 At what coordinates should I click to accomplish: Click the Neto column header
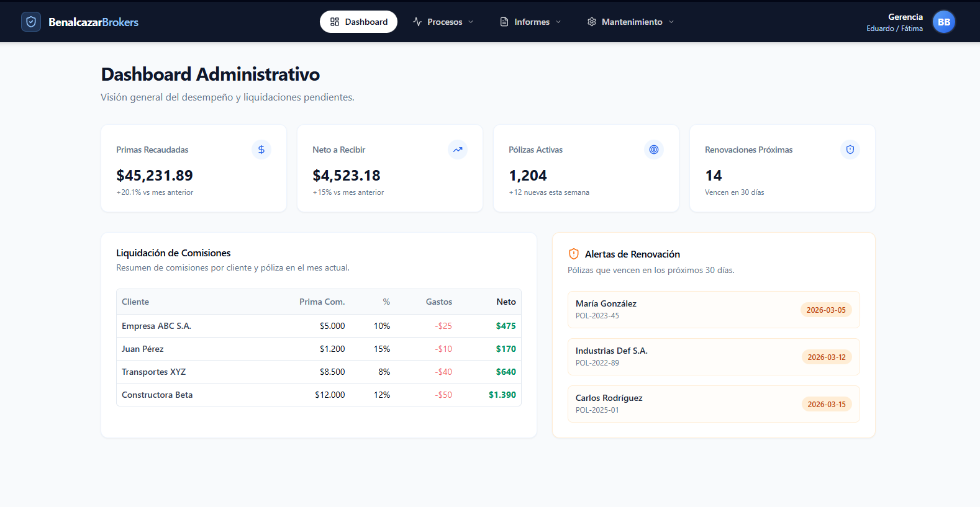(506, 302)
